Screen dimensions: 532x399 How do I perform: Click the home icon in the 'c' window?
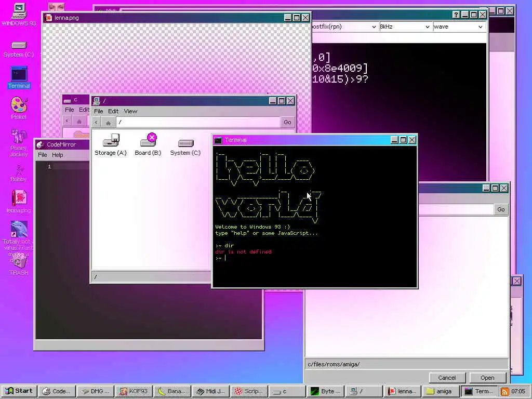(x=79, y=121)
